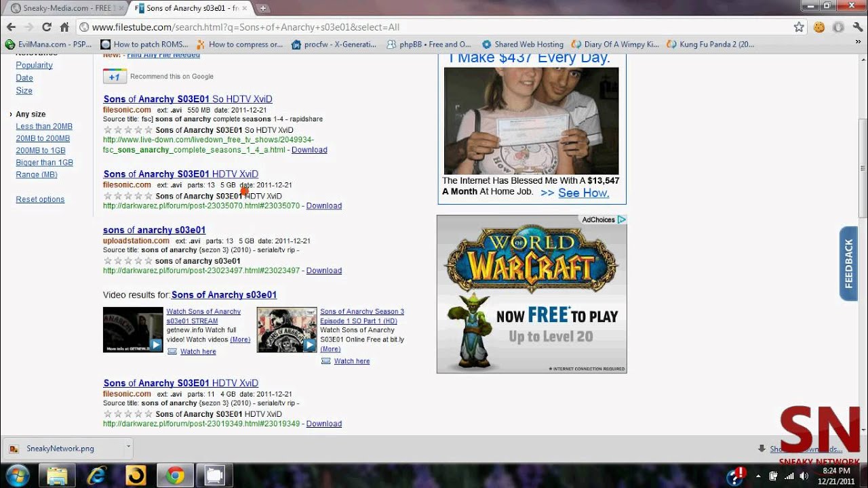Play the Season 3 Episode 1 video thumbnail
This screenshot has height=488, width=868.
[287, 329]
